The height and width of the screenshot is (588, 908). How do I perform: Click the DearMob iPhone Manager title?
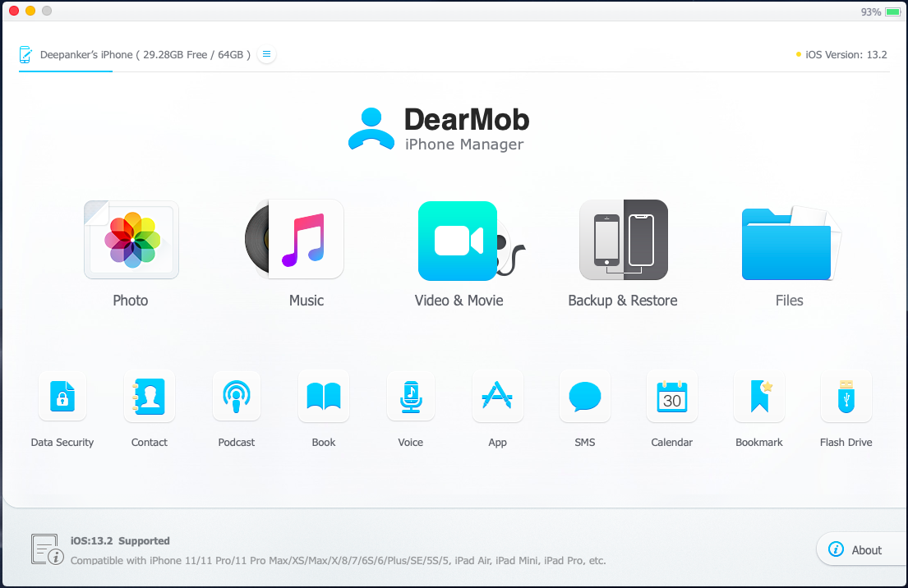(467, 129)
